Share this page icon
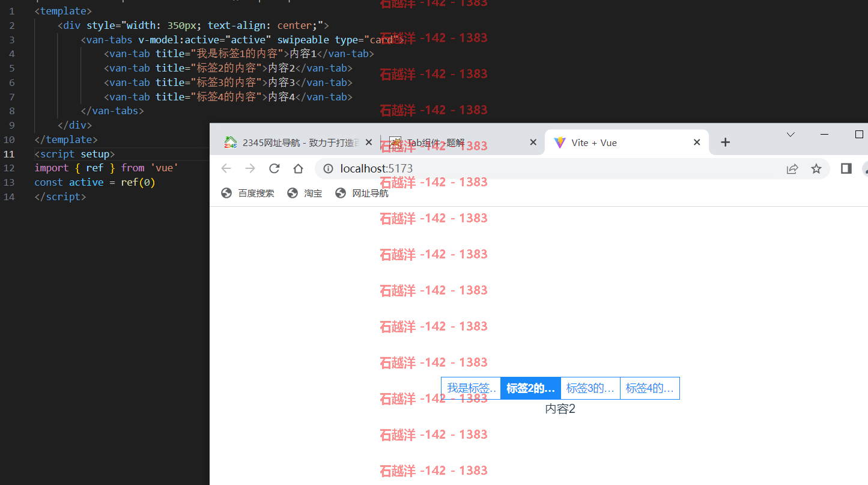This screenshot has height=485, width=868. point(792,169)
